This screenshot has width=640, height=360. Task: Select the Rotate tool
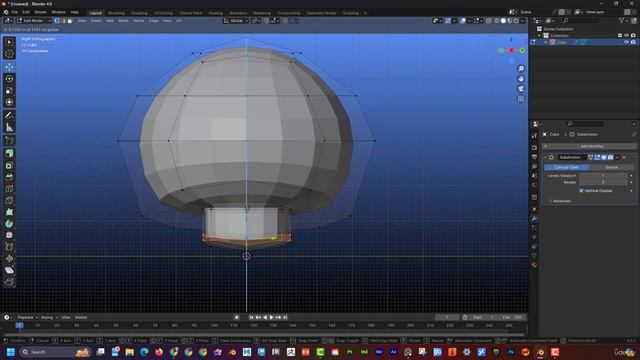point(9,79)
